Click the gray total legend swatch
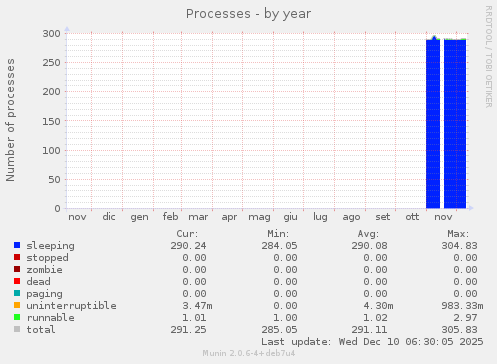497x364 pixels. (17, 329)
